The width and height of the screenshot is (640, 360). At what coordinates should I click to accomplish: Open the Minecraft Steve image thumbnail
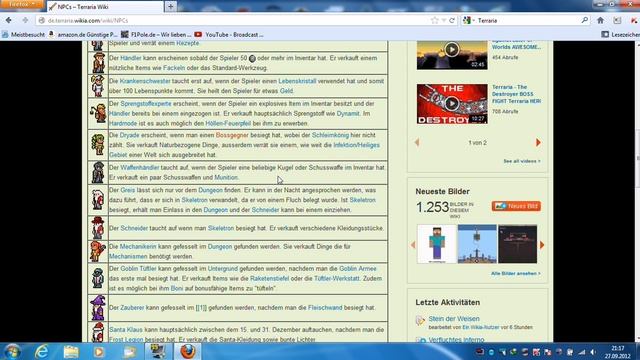tap(436, 244)
